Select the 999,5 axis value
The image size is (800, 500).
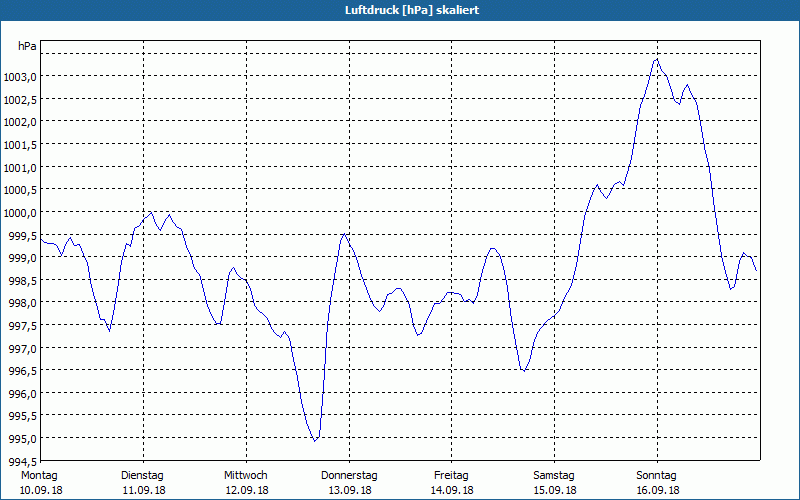click(22, 235)
